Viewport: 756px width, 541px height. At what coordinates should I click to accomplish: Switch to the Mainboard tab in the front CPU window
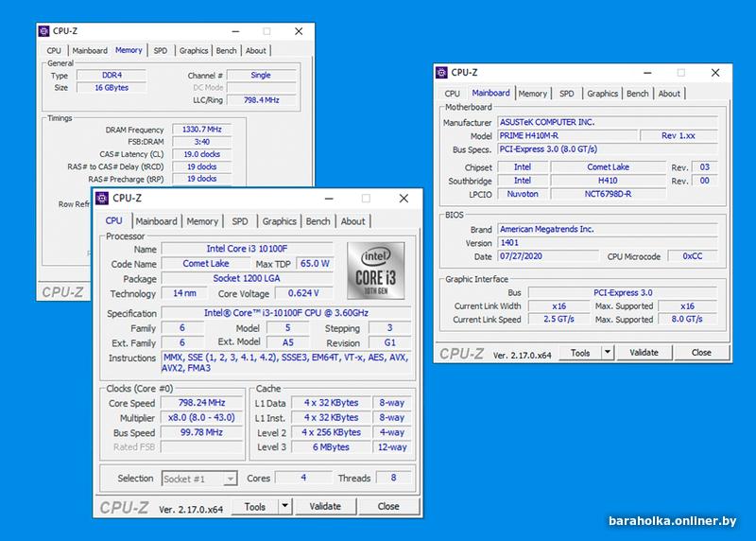(x=157, y=221)
